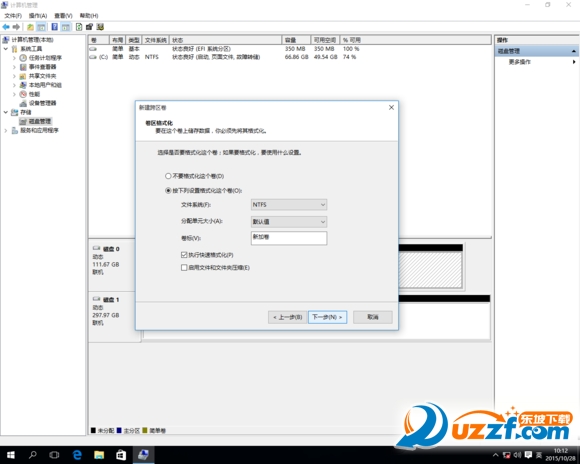Collapse the 系统工具 tree node
580x464 pixels.
coord(6,49)
